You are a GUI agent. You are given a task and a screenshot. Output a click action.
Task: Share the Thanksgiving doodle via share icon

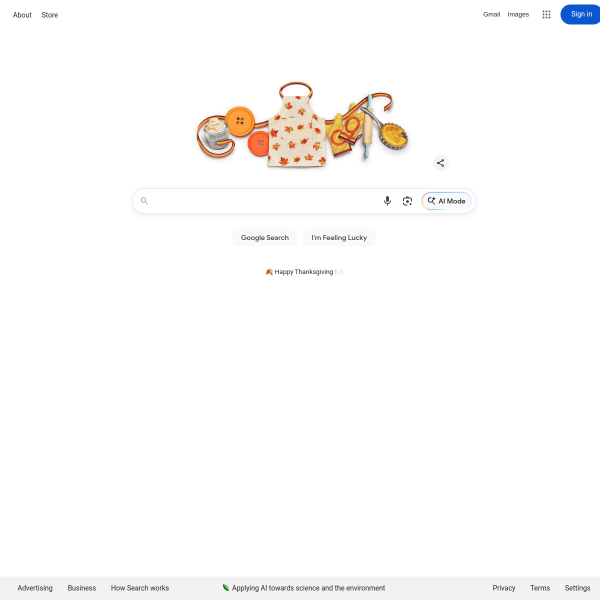(x=440, y=163)
